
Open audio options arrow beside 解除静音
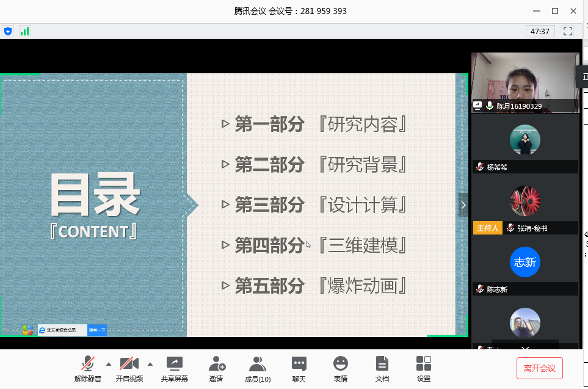click(109, 364)
